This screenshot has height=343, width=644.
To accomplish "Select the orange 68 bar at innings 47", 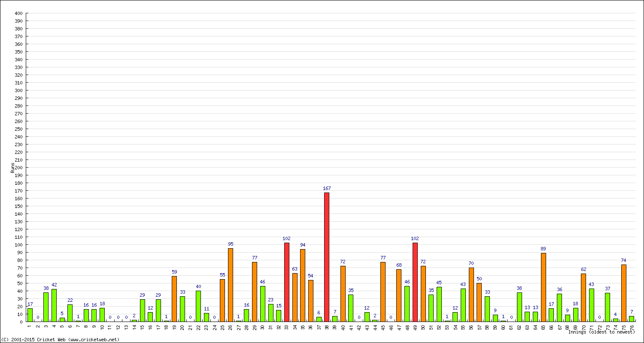I will click(x=399, y=295).
